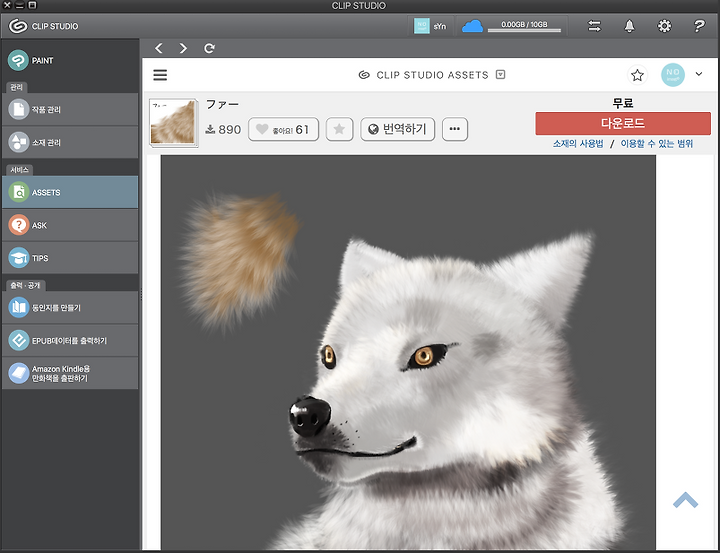Open the transfer sync arrows icon
This screenshot has width=720, height=553.
pyautogui.click(x=594, y=26)
